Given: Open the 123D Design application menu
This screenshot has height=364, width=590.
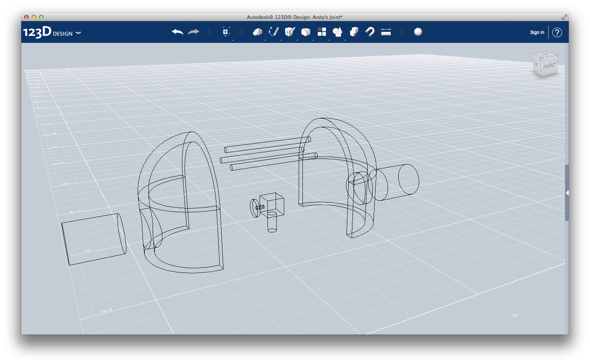Looking at the screenshot, I should (x=52, y=32).
